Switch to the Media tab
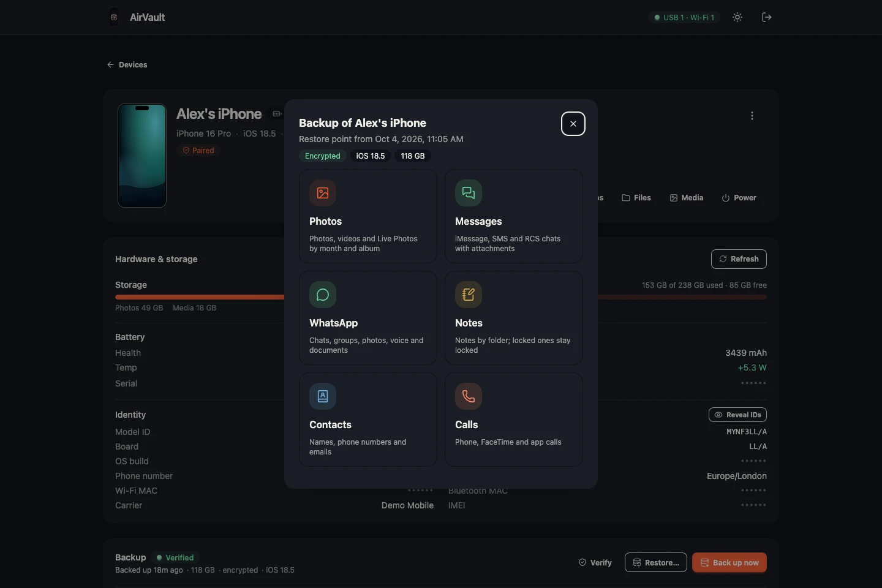 pyautogui.click(x=687, y=198)
